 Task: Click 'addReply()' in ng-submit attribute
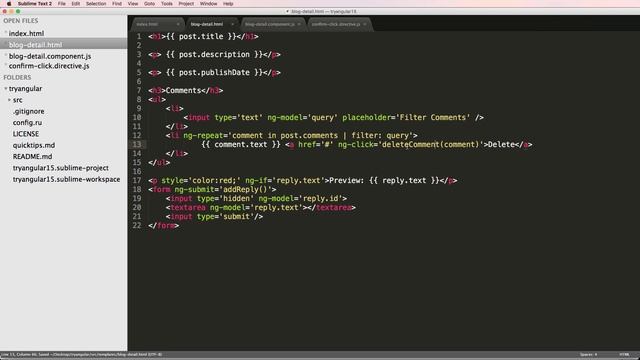[245, 189]
